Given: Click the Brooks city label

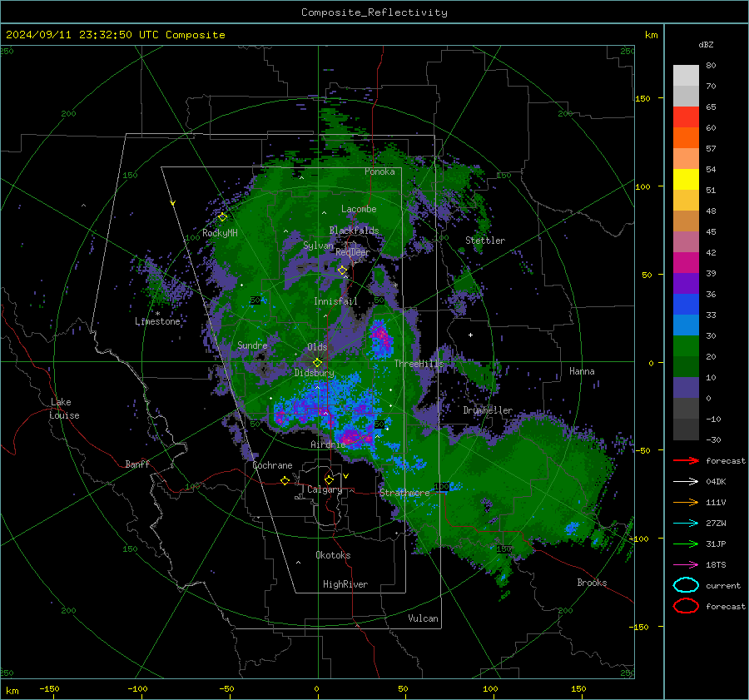Looking at the screenshot, I should (x=592, y=583).
